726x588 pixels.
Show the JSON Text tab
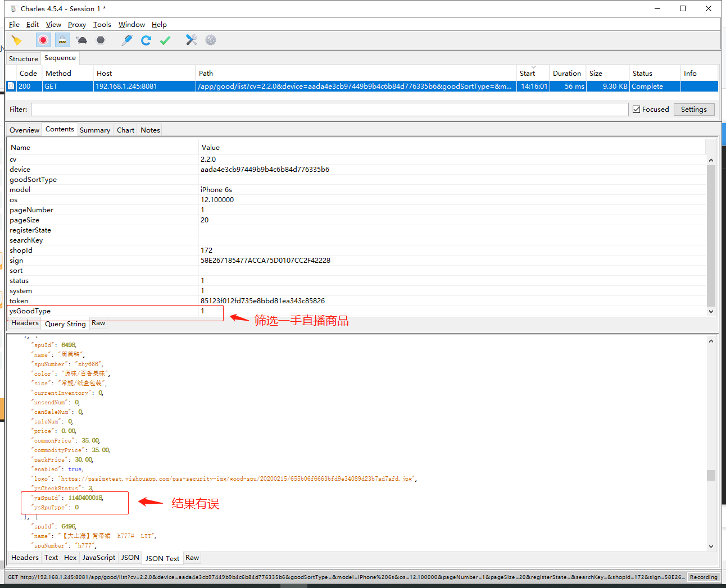tap(162, 558)
